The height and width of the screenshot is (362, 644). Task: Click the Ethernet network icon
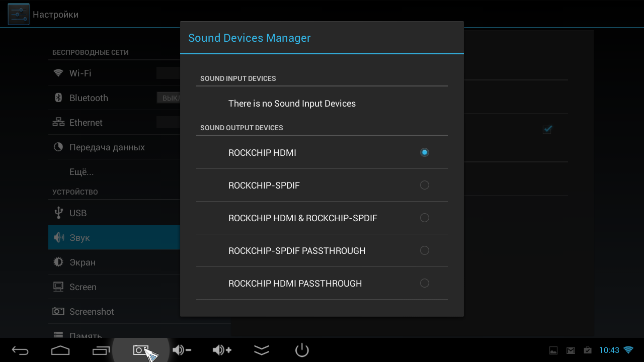click(58, 122)
